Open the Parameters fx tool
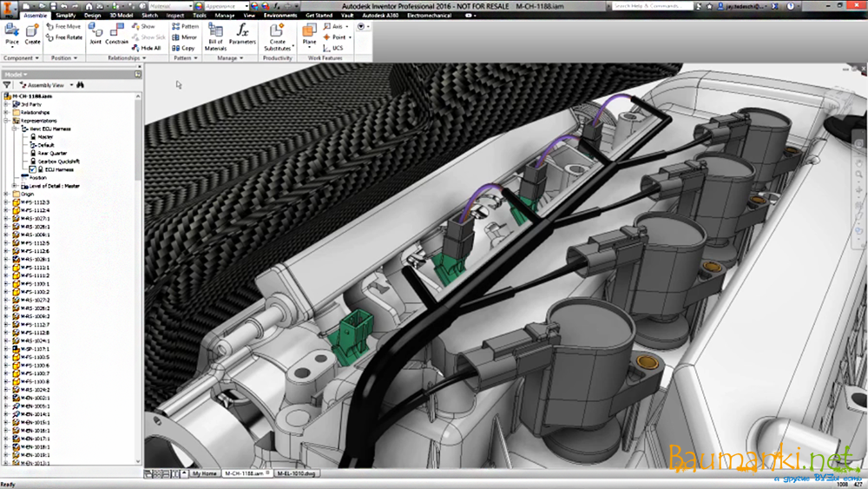The width and height of the screenshot is (868, 489). tap(242, 33)
